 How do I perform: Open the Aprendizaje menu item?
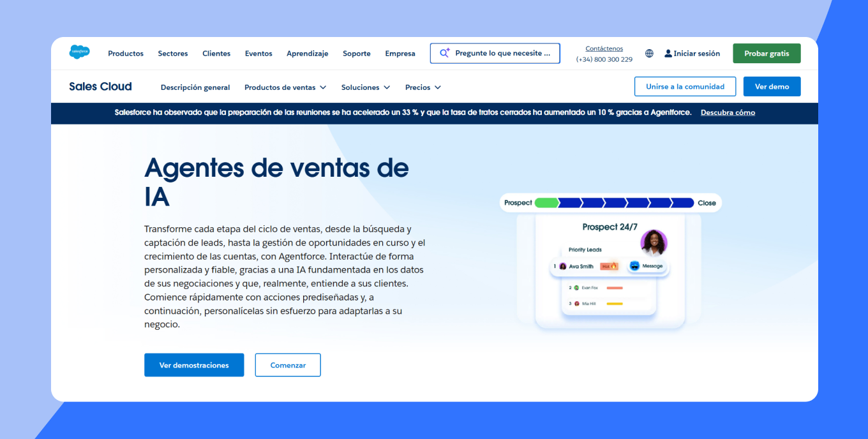click(307, 54)
